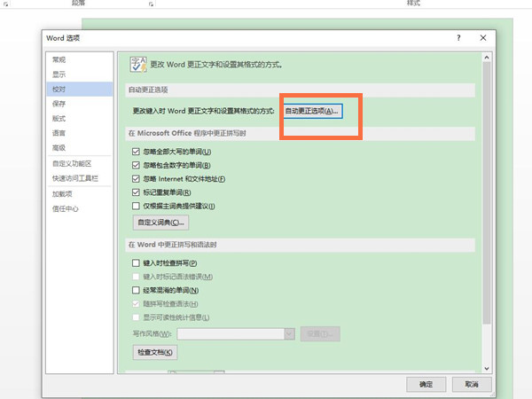Image resolution: width=532 pixels, height=399 pixels.
Task: Close the Word 选项 dialog
Action: (x=482, y=38)
